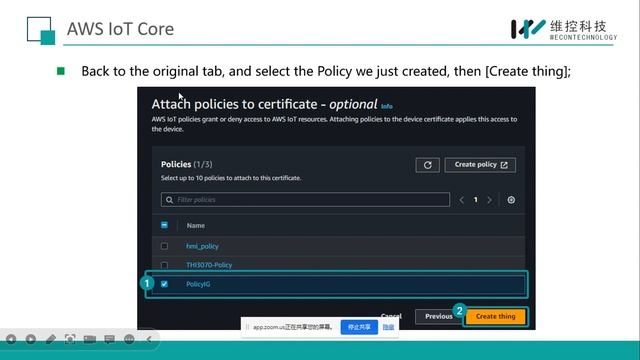Open the Info link beside optional

click(x=387, y=106)
